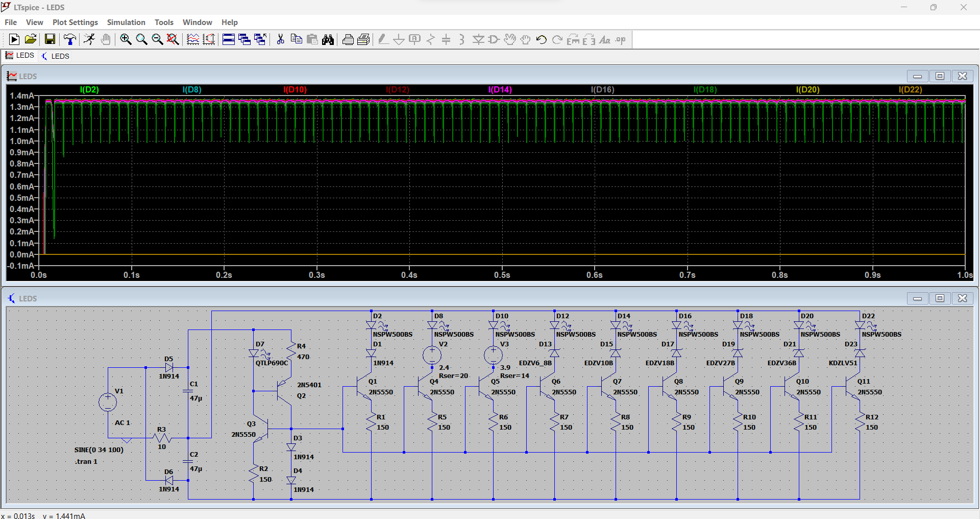Click the Print toolbar icon
The height and width of the screenshot is (519, 980).
[x=364, y=39]
